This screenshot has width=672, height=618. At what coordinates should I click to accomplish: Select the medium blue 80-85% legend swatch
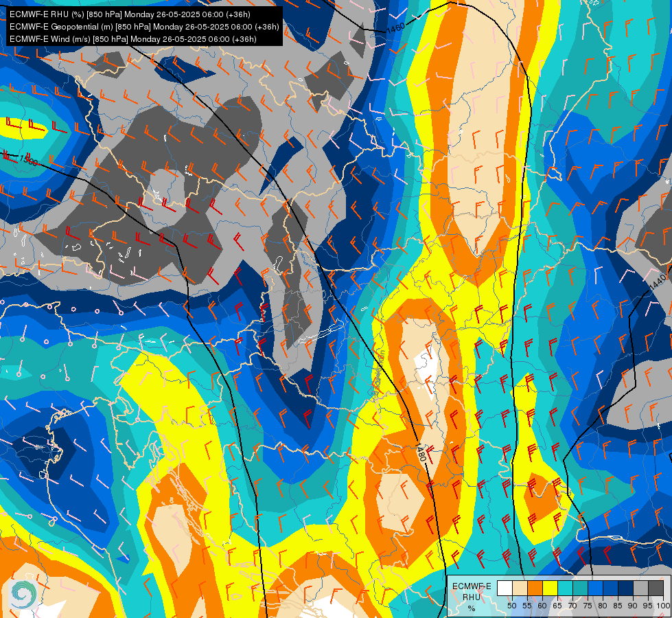click(x=611, y=588)
